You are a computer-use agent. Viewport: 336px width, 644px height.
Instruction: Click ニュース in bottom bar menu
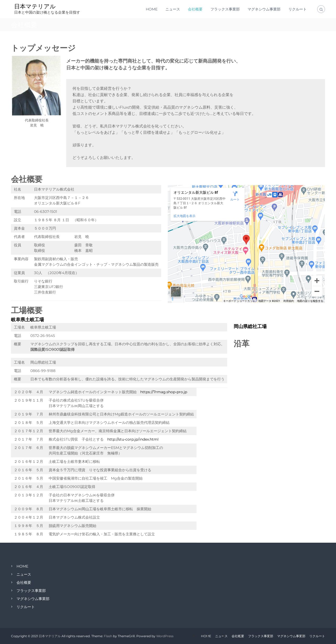pyautogui.click(x=221, y=636)
